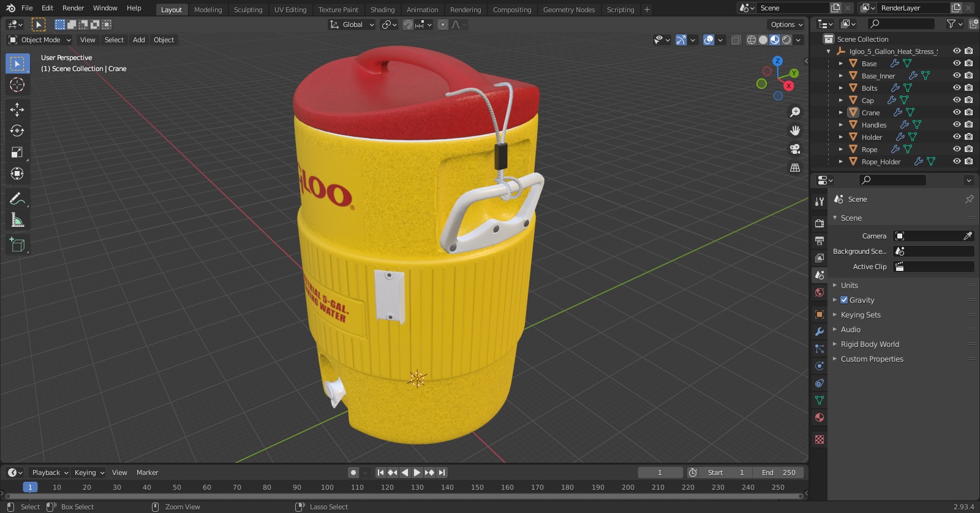
Task: Select material preview shading mode
Action: point(775,40)
